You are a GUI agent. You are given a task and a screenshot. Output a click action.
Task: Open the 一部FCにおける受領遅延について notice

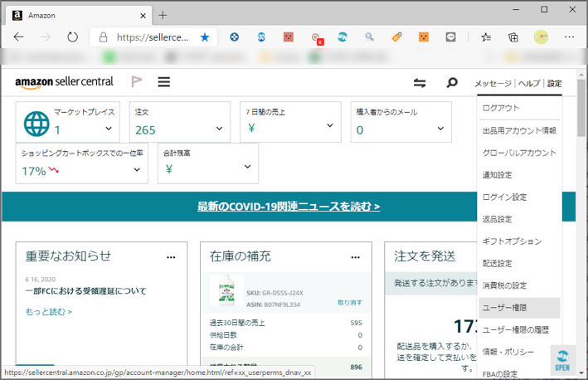tap(85, 290)
